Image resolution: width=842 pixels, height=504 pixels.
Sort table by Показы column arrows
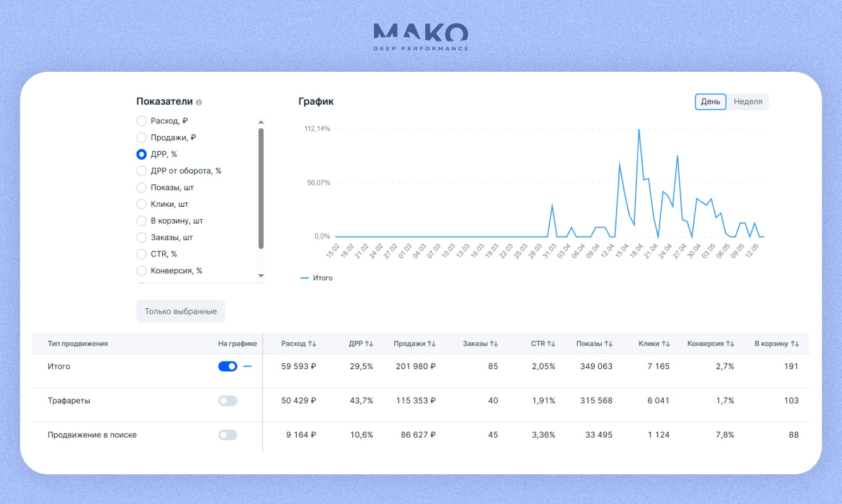pos(609,344)
